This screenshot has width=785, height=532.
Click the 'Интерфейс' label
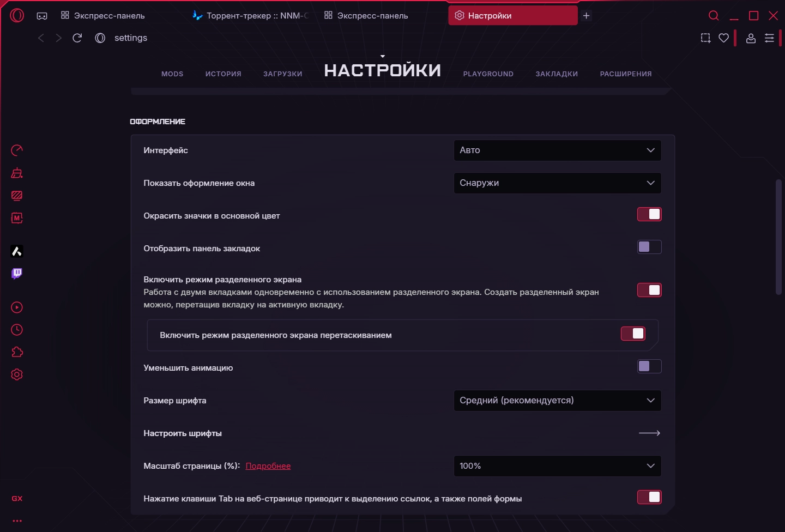(166, 150)
